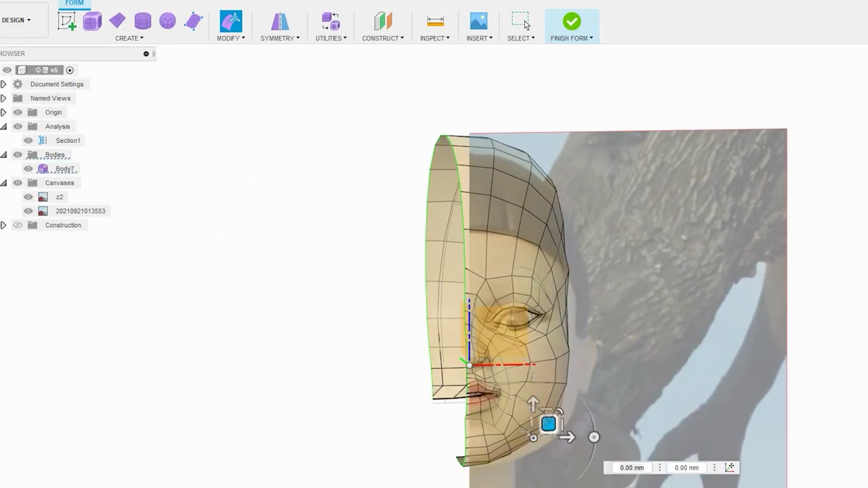Click the manipulator right arrow handle
Screen dimensions: 868x488
point(568,437)
